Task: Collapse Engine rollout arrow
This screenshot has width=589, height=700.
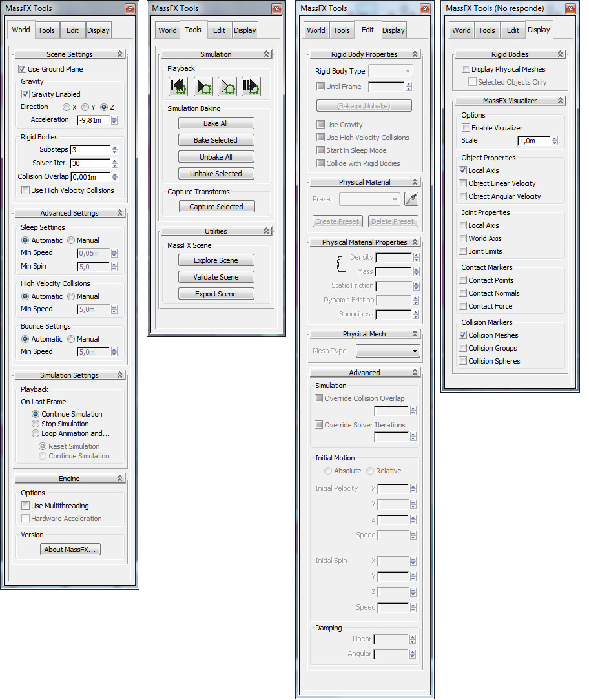Action: coord(119,478)
